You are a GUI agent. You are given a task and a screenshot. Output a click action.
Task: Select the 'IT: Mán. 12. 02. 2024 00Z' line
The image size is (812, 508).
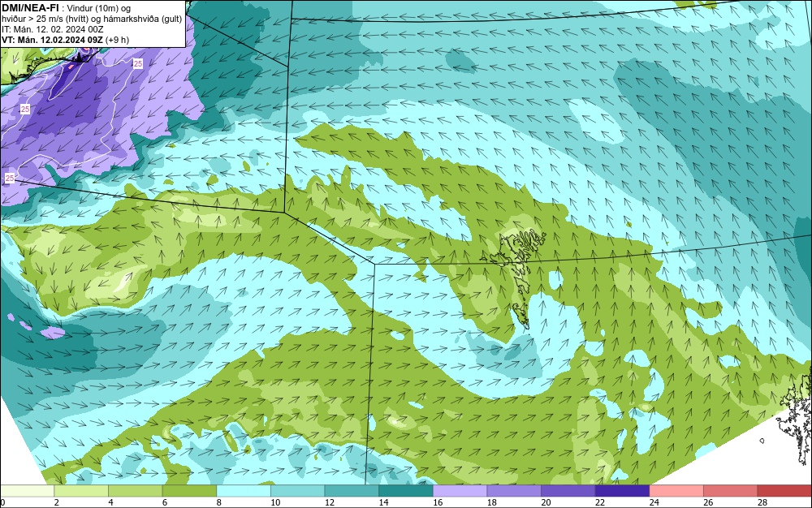(x=52, y=29)
